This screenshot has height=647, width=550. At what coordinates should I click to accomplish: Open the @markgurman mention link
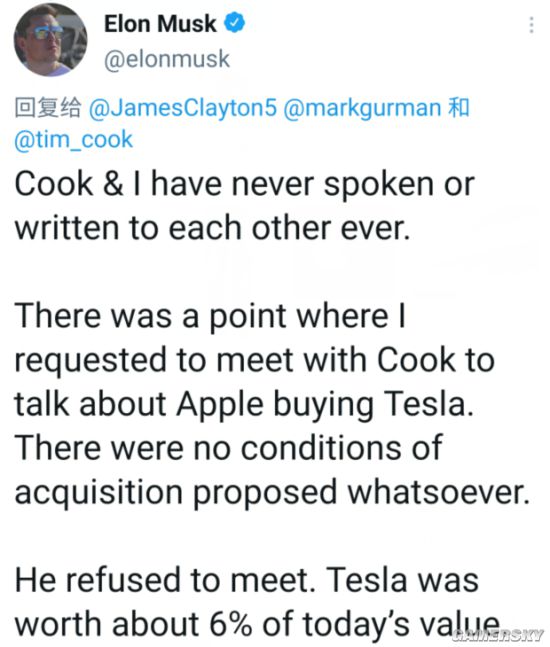point(362,108)
